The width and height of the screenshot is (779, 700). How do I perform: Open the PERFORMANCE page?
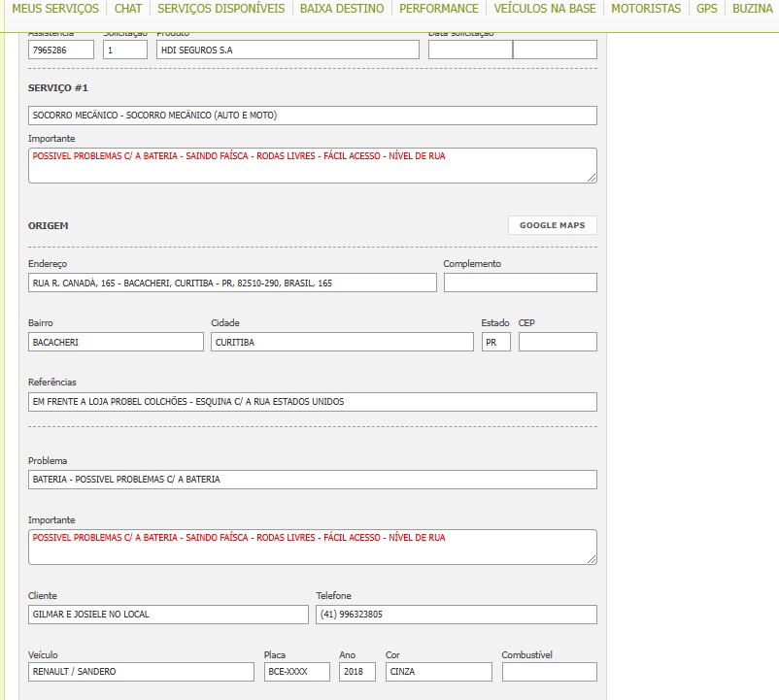tap(439, 9)
